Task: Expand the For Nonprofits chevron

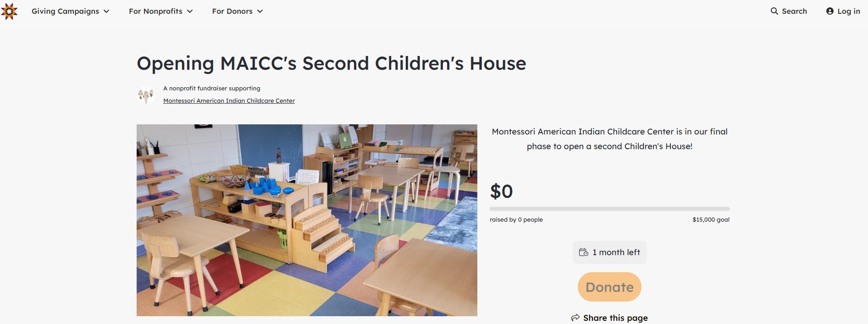Action: [190, 11]
